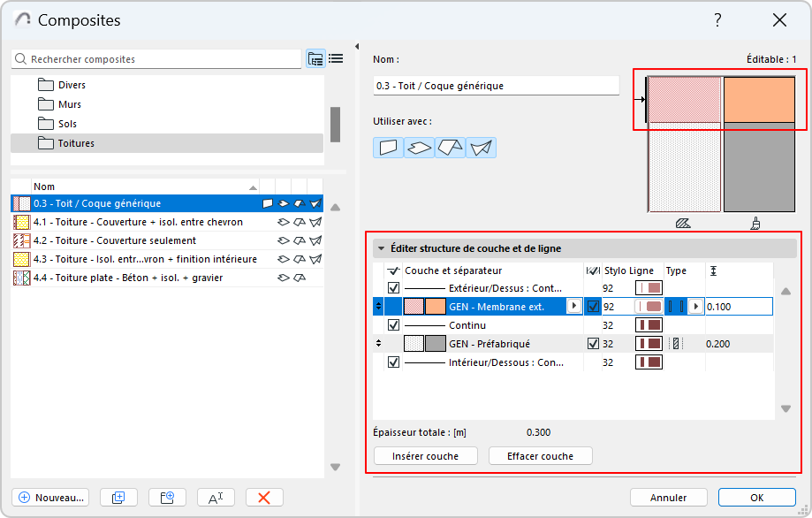Viewport: 812px width, 518px height.
Task: Uncheck Intérieur/Dessous separator checkbox
Action: pos(393,362)
